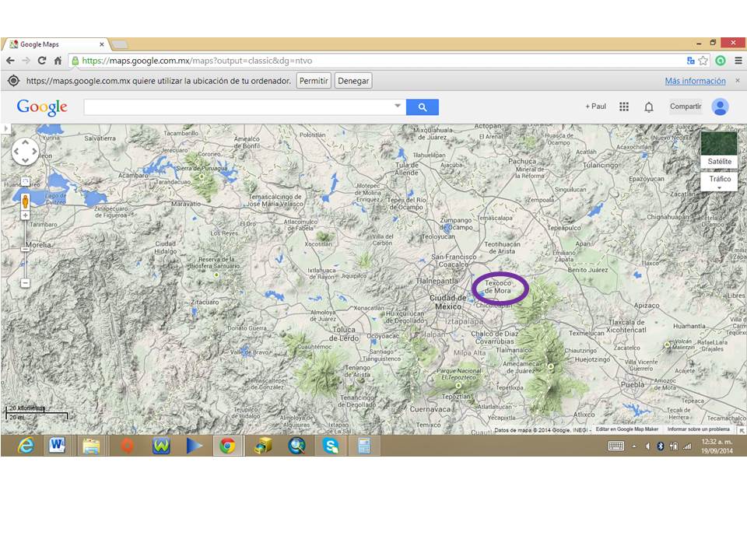Click the Compartir button
747x560 pixels.
[686, 107]
